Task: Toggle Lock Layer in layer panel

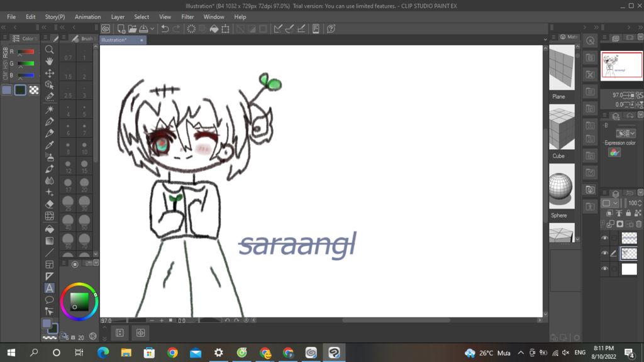Action: point(628,213)
